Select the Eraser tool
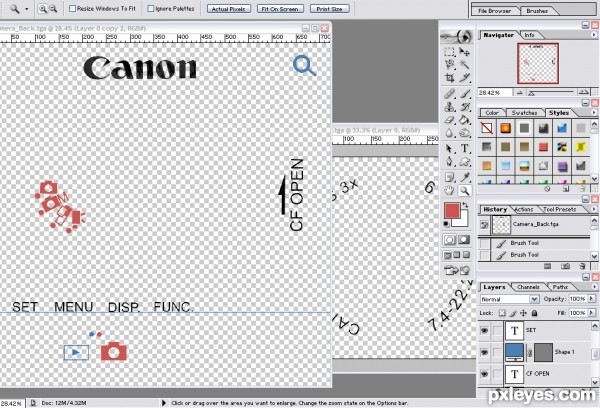Screen dimensions: 600x408 (450, 120)
